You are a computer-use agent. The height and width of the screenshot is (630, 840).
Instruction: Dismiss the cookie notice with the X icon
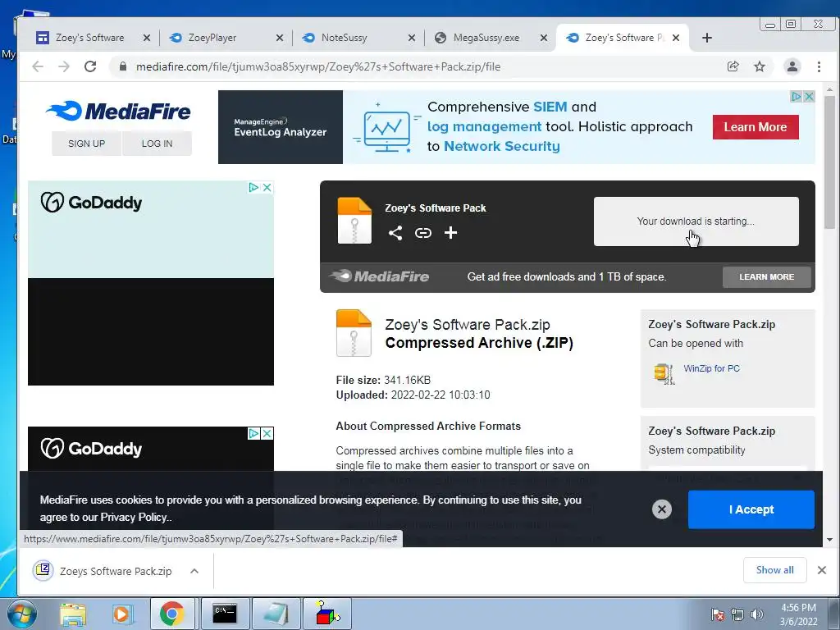click(662, 509)
